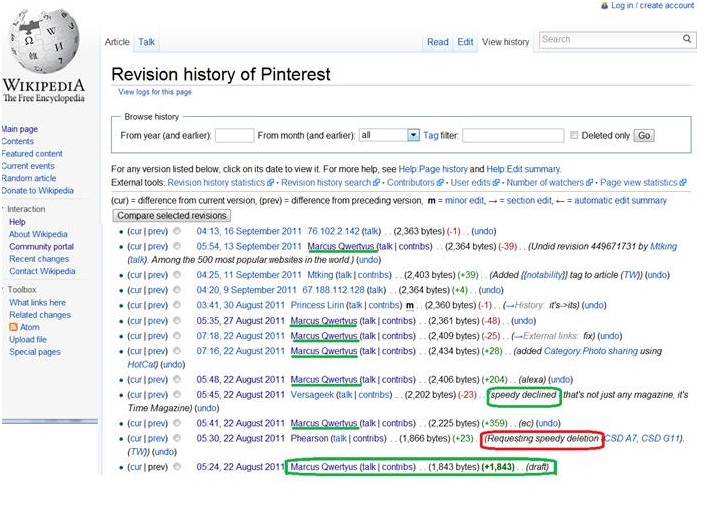Open Current events in sidebar
This screenshot has width=724, height=512.
(x=28, y=166)
